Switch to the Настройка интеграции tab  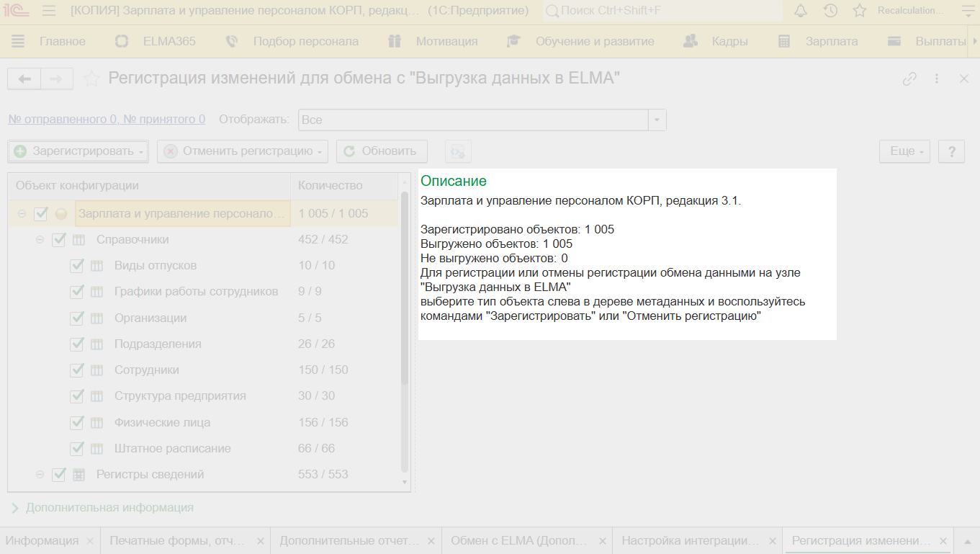[x=690, y=541]
